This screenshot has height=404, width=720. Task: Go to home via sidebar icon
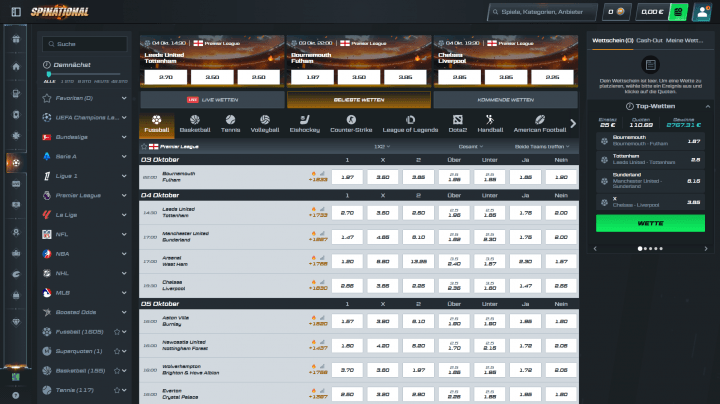[15, 66]
